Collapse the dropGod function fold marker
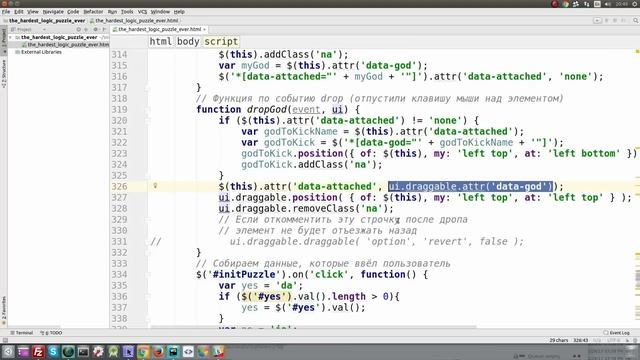The image size is (640, 360). [149, 110]
